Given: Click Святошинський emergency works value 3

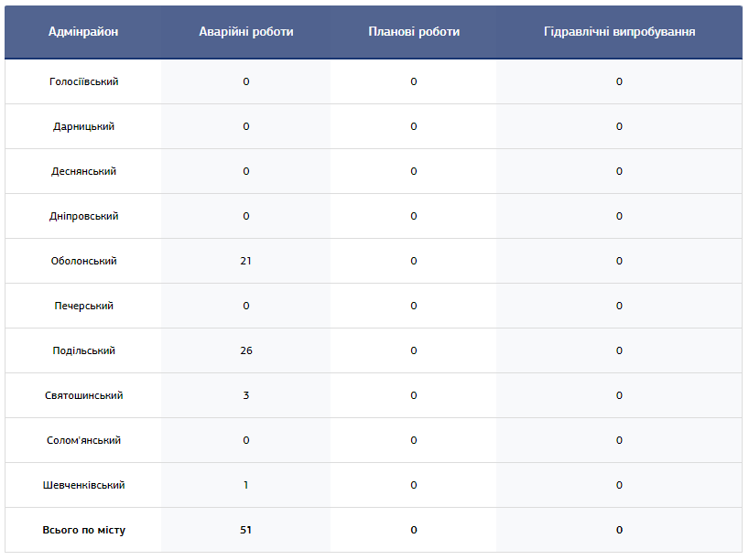Looking at the screenshot, I should [x=245, y=396].
